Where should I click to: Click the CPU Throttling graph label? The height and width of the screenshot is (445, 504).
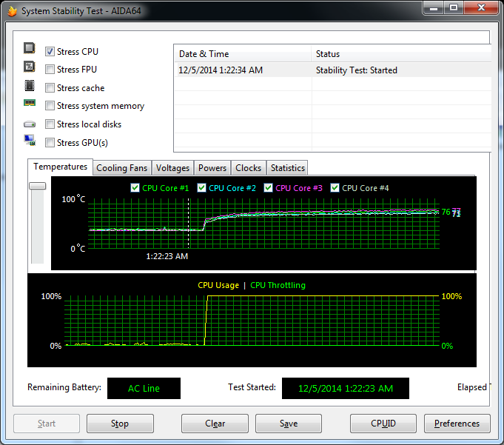(278, 285)
